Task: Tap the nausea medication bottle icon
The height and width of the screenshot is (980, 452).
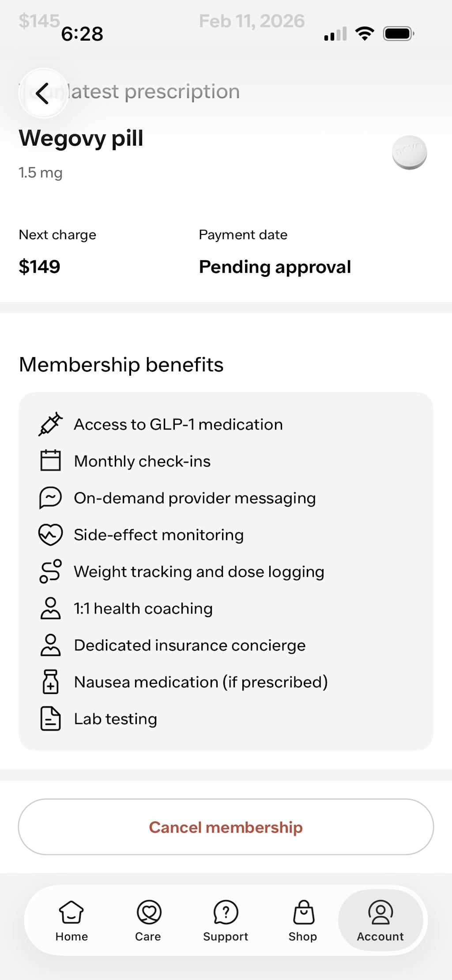Action: pos(50,682)
